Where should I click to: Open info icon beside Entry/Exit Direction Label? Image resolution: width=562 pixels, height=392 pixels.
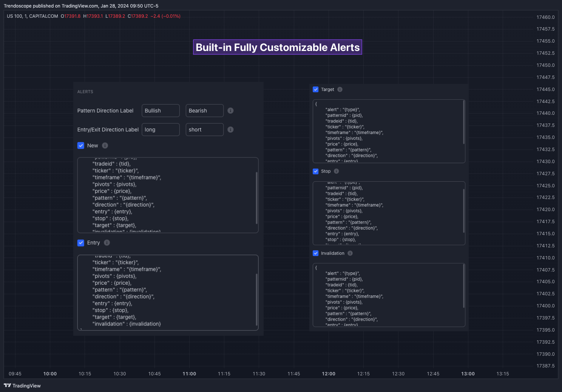click(x=230, y=130)
